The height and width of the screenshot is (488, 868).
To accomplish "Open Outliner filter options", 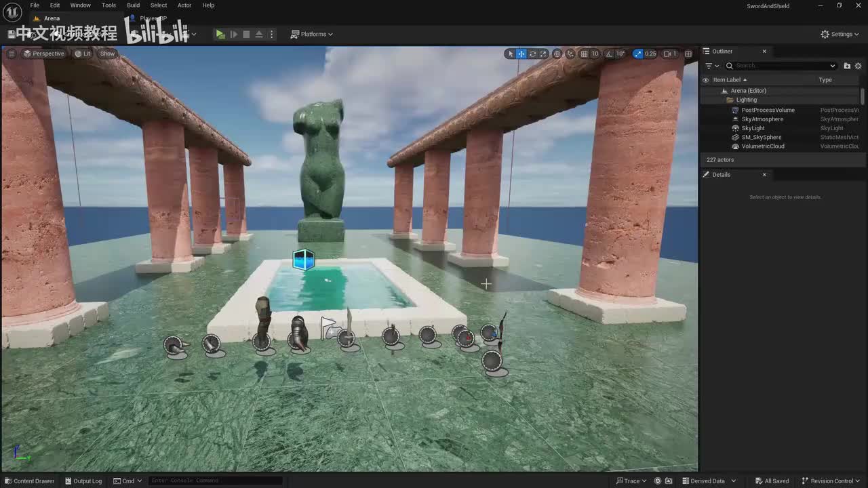I will pos(712,66).
